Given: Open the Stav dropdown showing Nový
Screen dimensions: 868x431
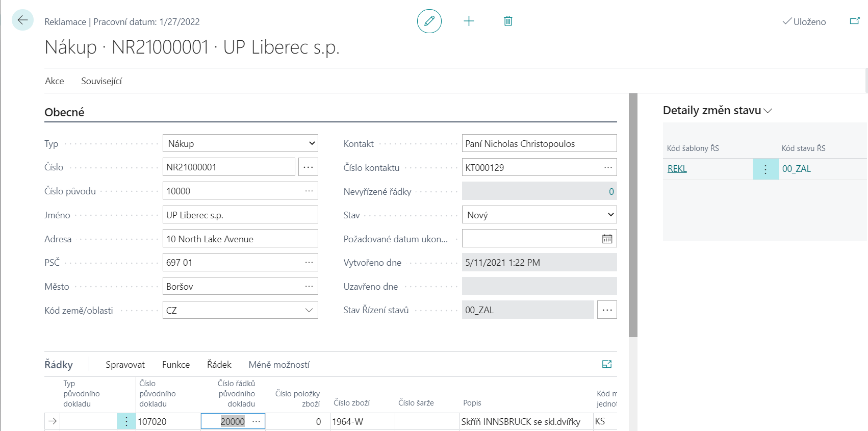Looking at the screenshot, I should click(539, 215).
